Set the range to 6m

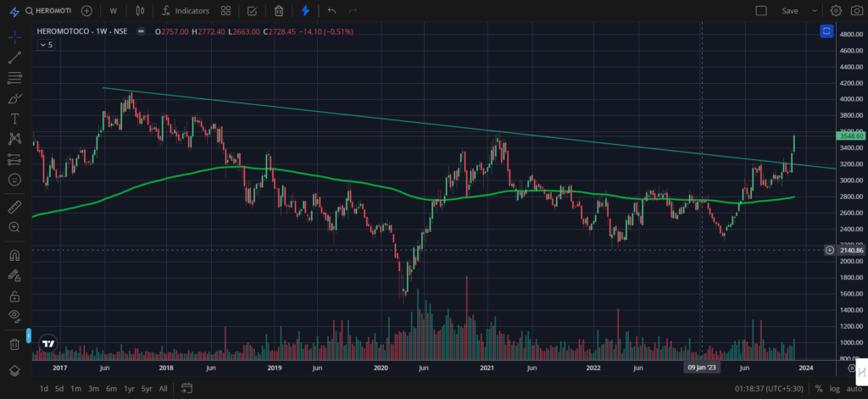[111, 389]
